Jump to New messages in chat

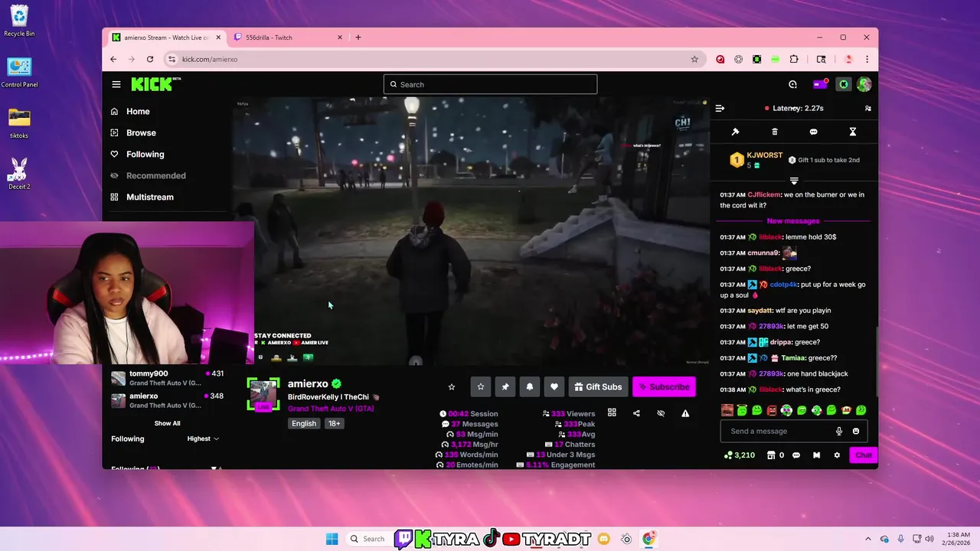click(x=792, y=221)
